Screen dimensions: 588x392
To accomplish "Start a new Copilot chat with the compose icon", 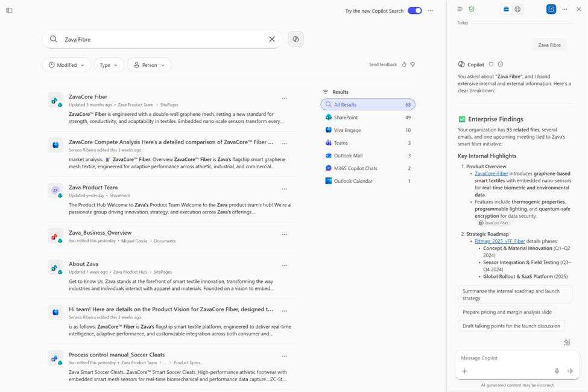I will point(551,9).
